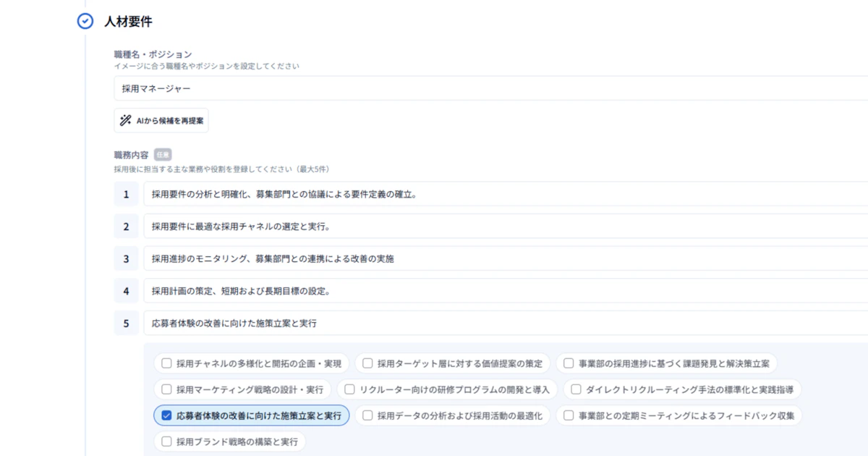This screenshot has width=868, height=456.
Task: Focus the 職種名・ポジション input with 採用マネージャー
Action: click(x=490, y=88)
